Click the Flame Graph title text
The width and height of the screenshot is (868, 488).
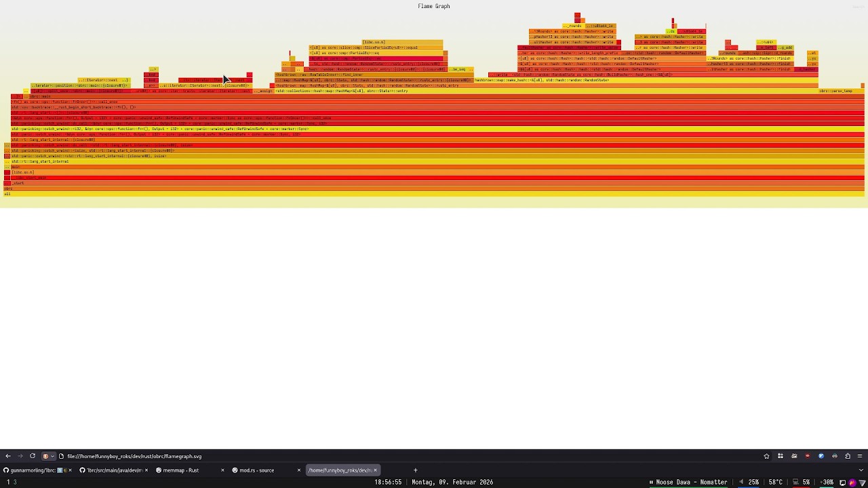tap(434, 6)
